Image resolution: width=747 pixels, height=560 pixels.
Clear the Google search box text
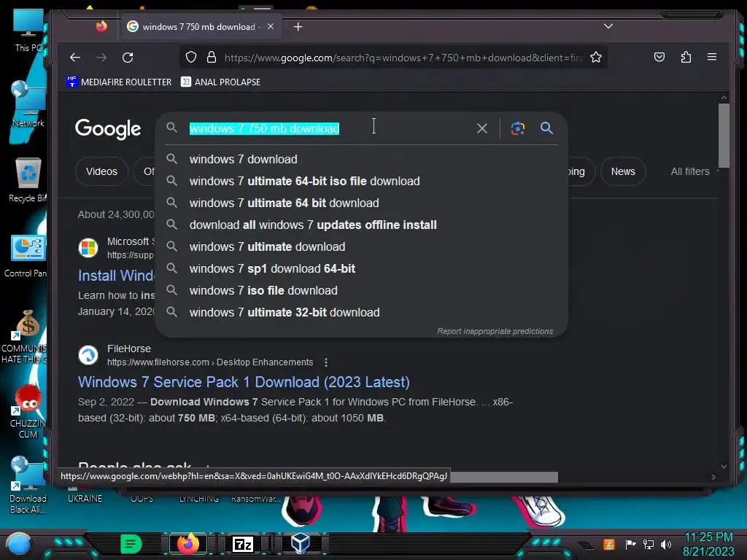click(482, 128)
